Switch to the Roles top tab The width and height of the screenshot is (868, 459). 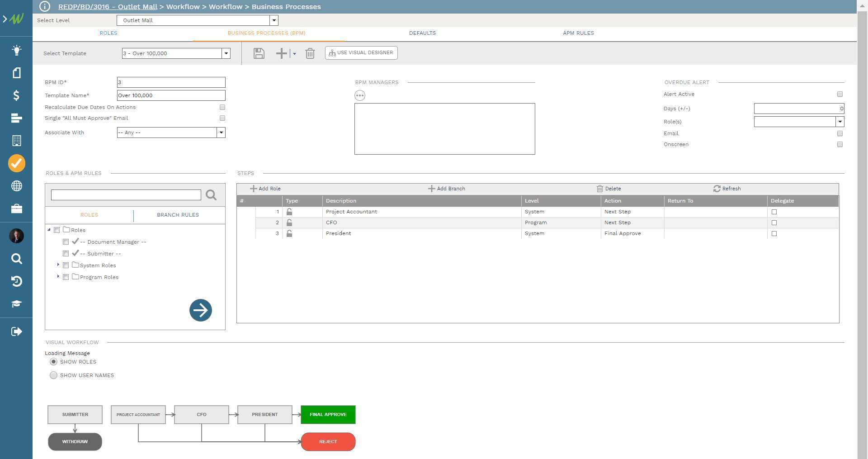(108, 33)
